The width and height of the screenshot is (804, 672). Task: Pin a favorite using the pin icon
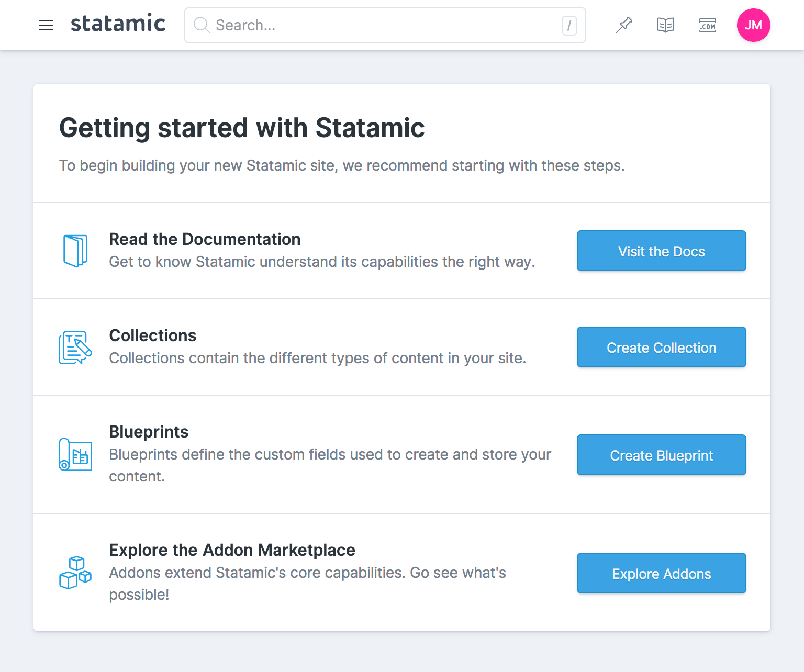pos(624,25)
